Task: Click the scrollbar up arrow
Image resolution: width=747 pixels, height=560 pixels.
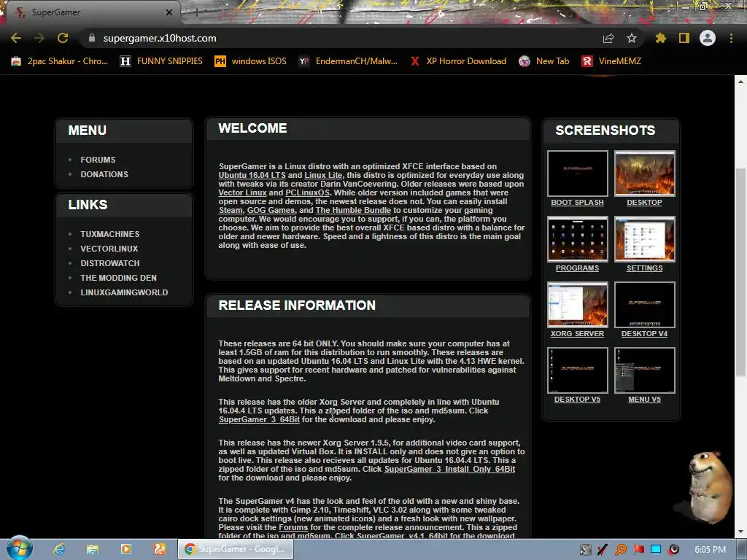Action: 740,82
